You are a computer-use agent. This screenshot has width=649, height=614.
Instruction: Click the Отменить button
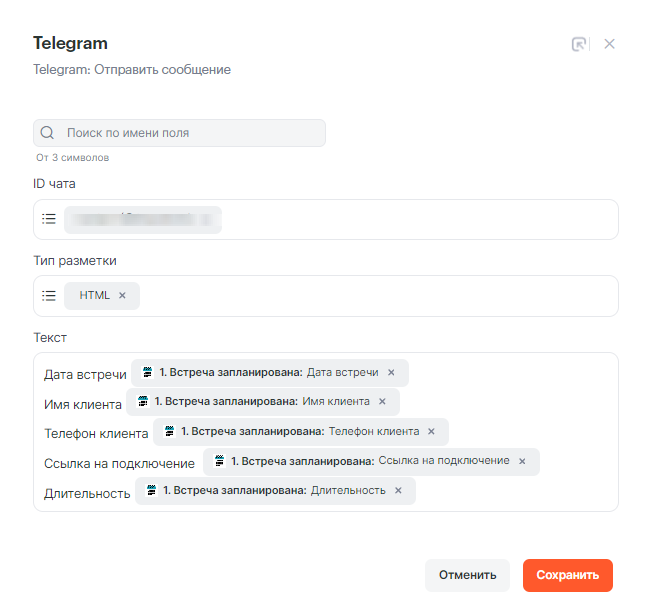pyautogui.click(x=467, y=575)
